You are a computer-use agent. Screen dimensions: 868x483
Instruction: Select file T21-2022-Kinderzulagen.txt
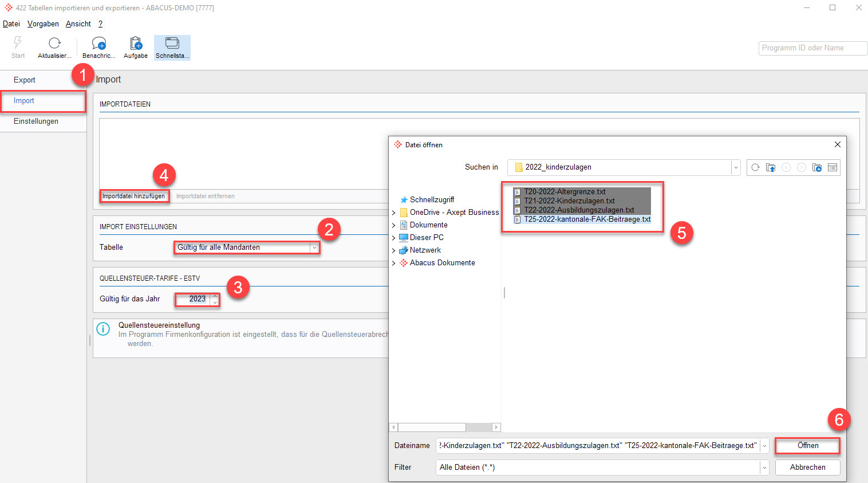click(x=569, y=201)
